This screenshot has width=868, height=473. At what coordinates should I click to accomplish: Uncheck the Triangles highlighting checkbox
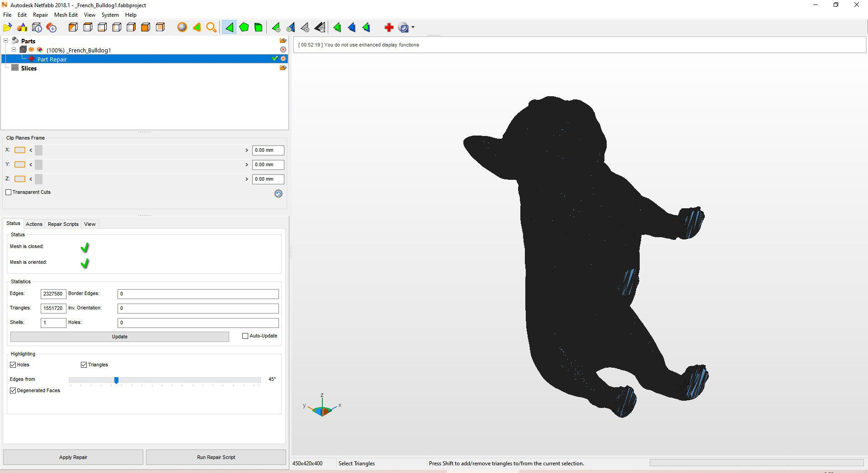(84, 365)
